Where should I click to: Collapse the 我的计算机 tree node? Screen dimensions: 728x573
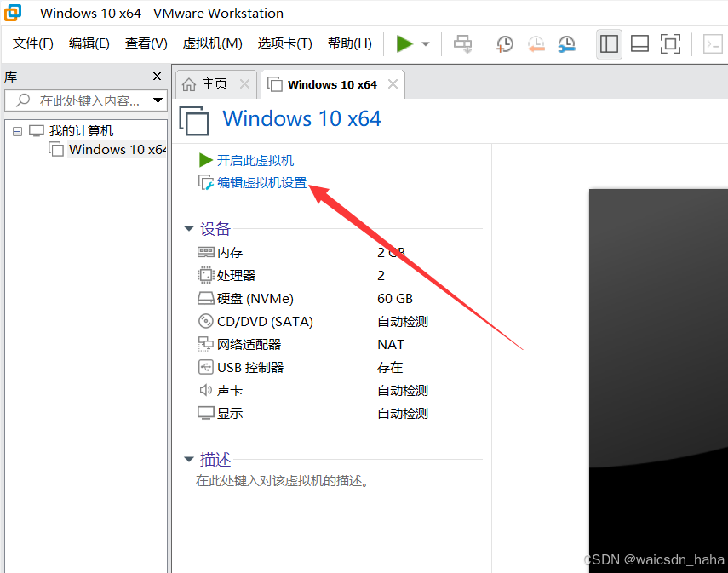click(x=17, y=131)
